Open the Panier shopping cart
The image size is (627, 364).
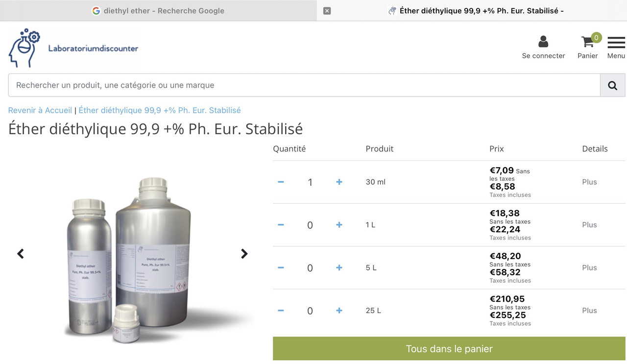(588, 47)
